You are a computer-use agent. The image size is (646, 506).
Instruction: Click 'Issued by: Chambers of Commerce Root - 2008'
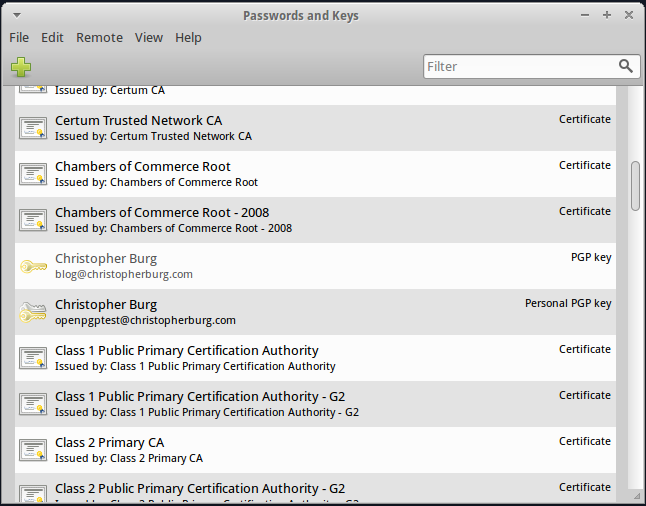click(x=173, y=228)
